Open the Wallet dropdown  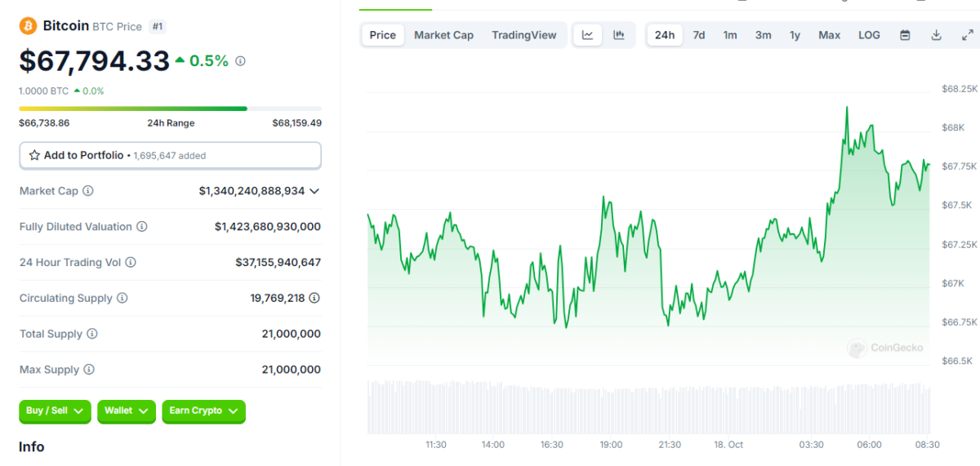127,411
